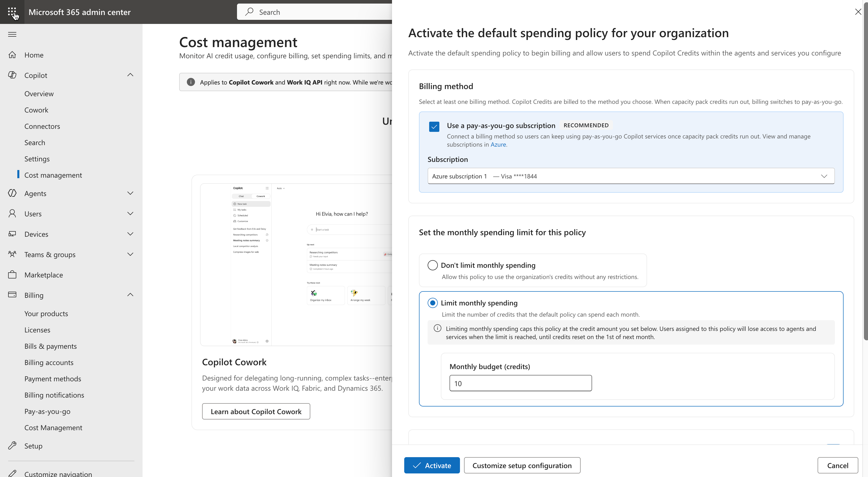868x477 pixels.
Task: Open Bills & payments
Action: (x=50, y=346)
